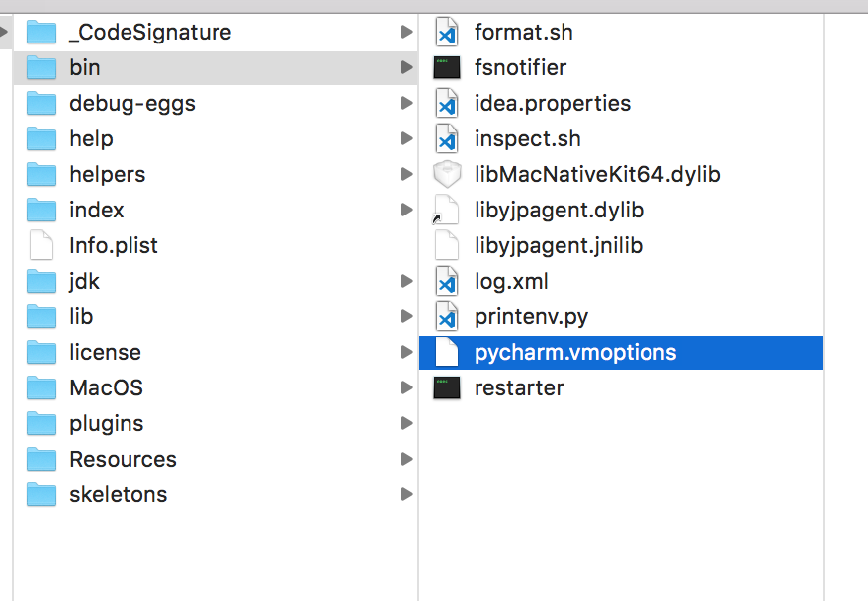Click the help folder icon
The image size is (868, 601).
click(42, 139)
